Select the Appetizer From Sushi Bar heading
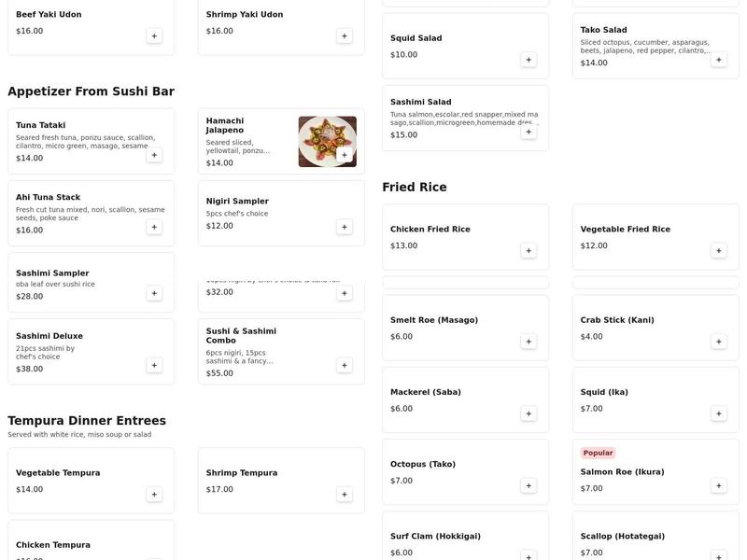The width and height of the screenshot is (747, 560). (x=92, y=91)
